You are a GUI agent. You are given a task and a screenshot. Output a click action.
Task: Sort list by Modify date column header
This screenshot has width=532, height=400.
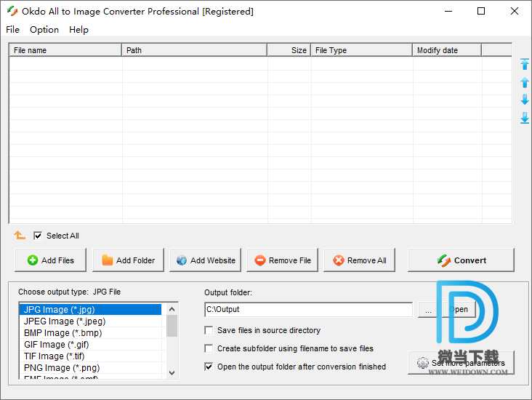click(x=447, y=50)
